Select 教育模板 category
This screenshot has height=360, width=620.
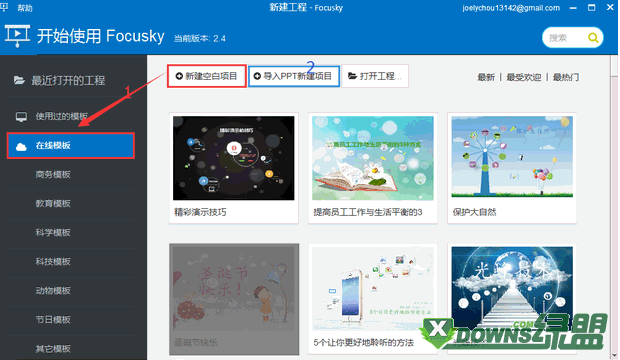click(x=53, y=203)
